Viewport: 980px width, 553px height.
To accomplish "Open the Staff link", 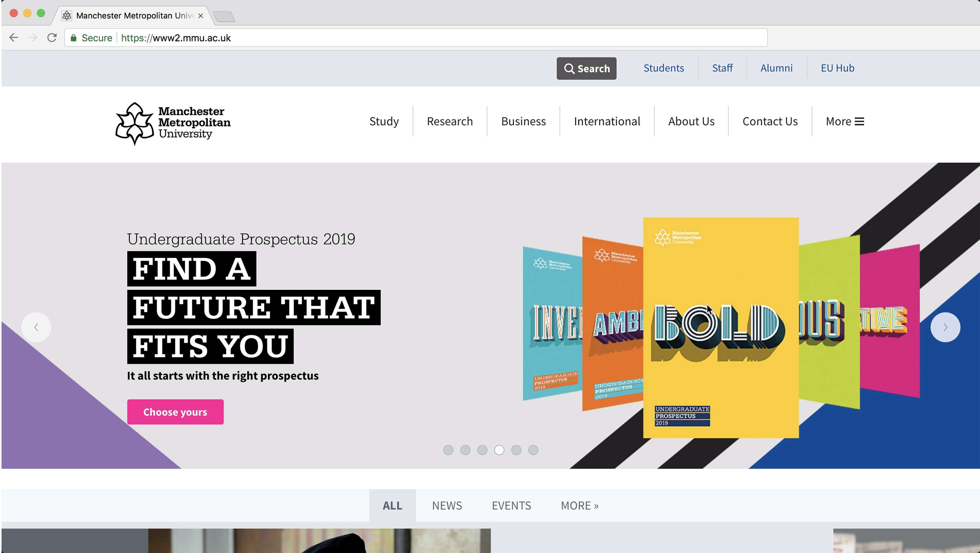I will [x=722, y=68].
